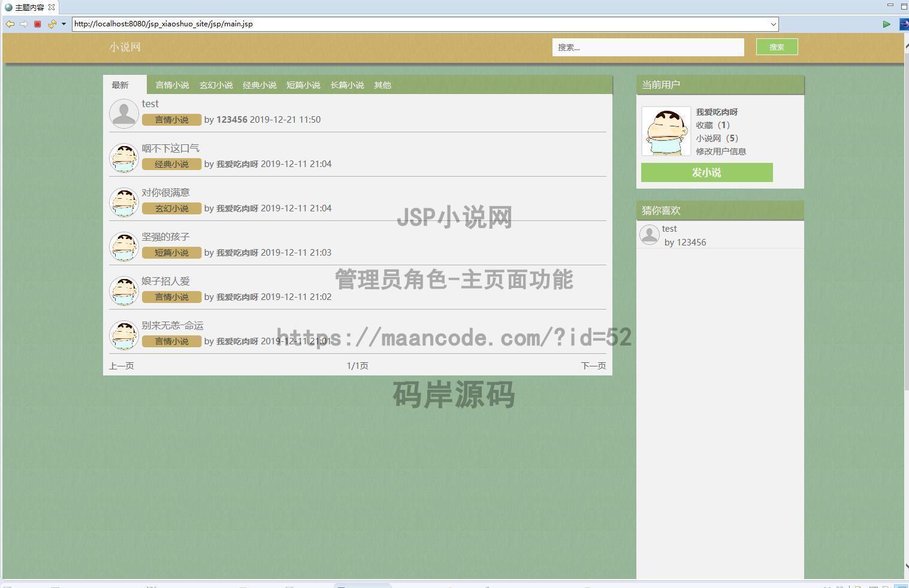The width and height of the screenshot is (909, 588).
Task: Click the 小说网 site logo link
Action: pos(125,47)
